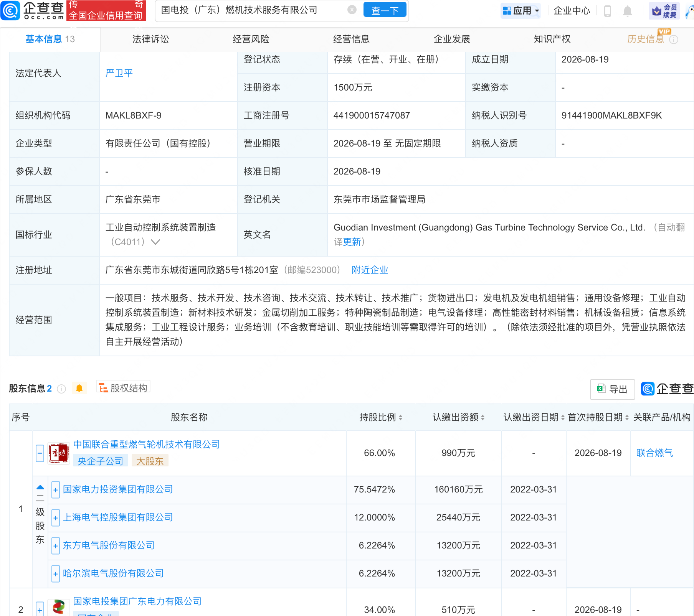
Task: Select the registration number 441900015747087
Action: click(372, 115)
